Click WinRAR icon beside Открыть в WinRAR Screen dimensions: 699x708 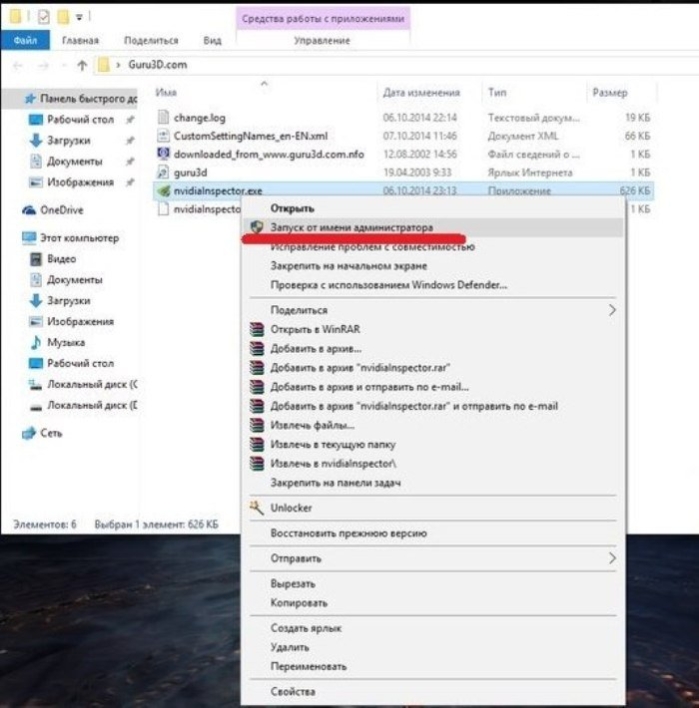point(257,329)
